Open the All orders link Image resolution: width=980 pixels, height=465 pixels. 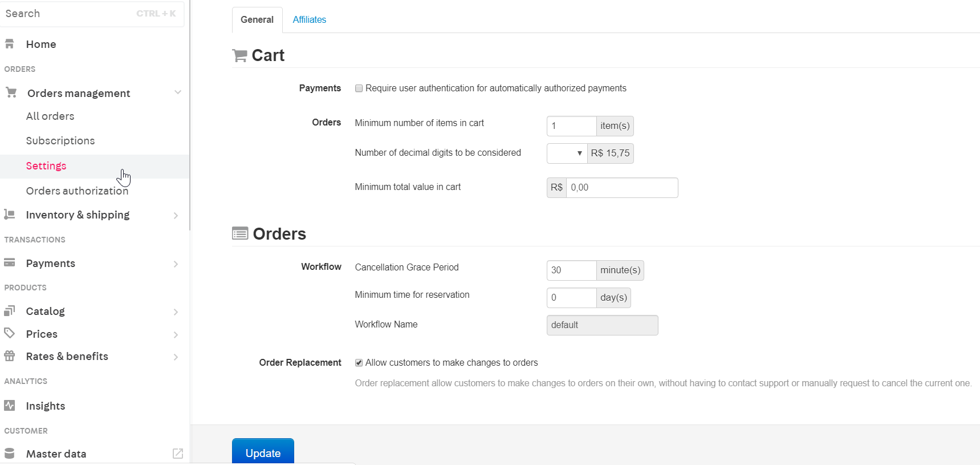click(x=50, y=116)
